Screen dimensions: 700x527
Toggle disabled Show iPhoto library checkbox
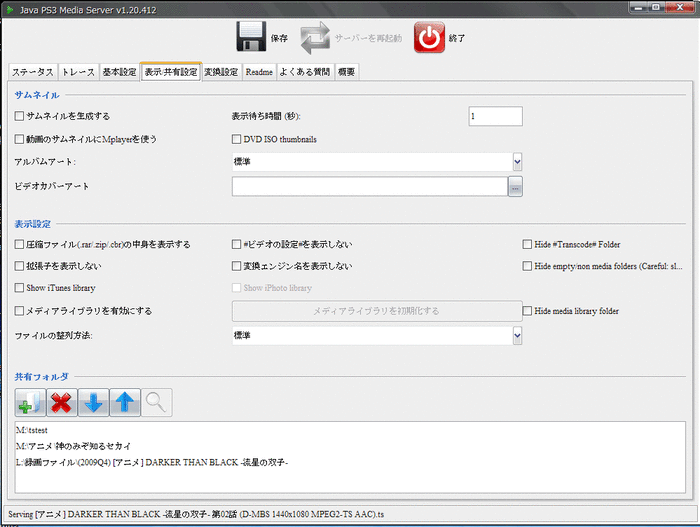(237, 288)
